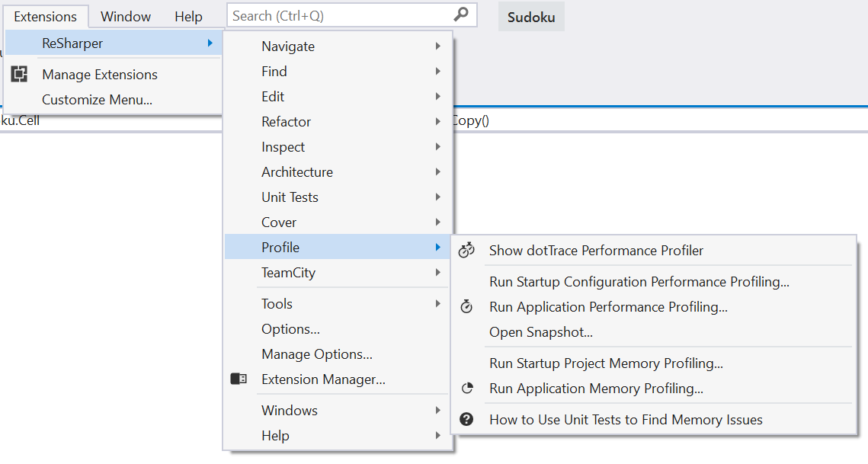Click the search magnifier icon
This screenshot has width=868, height=464.
pyautogui.click(x=461, y=14)
